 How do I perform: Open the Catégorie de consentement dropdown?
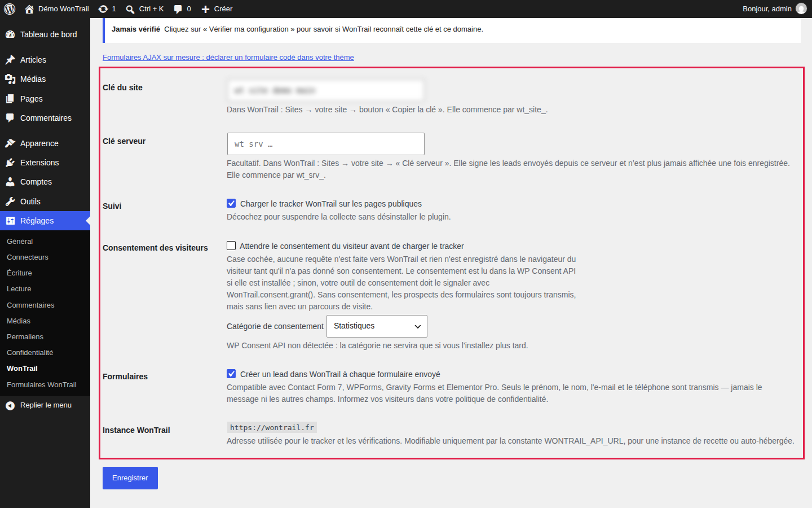(377, 326)
